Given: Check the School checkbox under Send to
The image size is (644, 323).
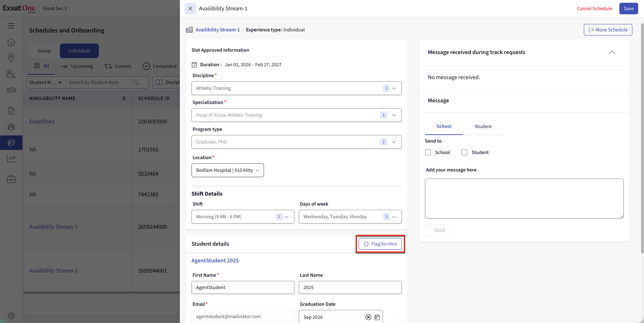Looking at the screenshot, I should click(x=428, y=152).
